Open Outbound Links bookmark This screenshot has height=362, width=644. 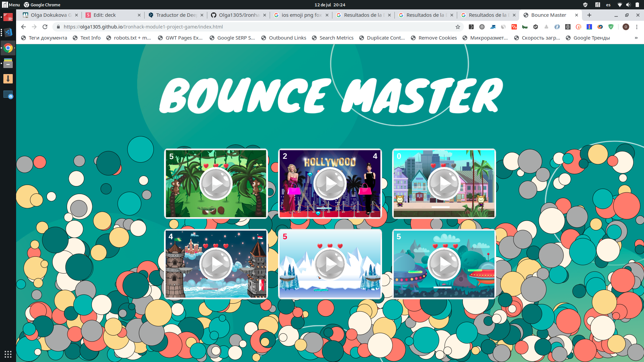point(287,38)
